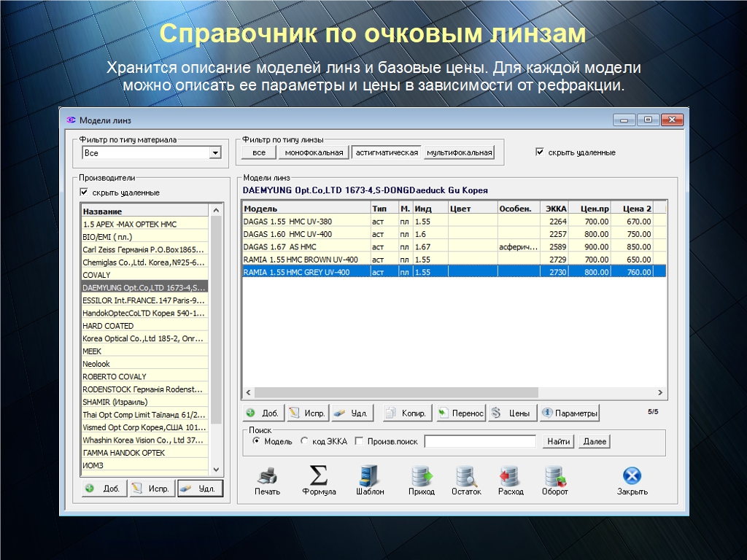Select the код ЭККА radio button
Screen dimensions: 747x560
coord(304,441)
